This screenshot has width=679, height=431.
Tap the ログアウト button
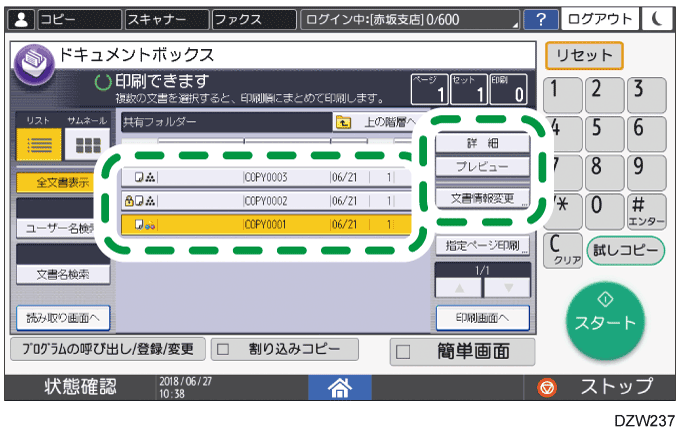[600, 19]
